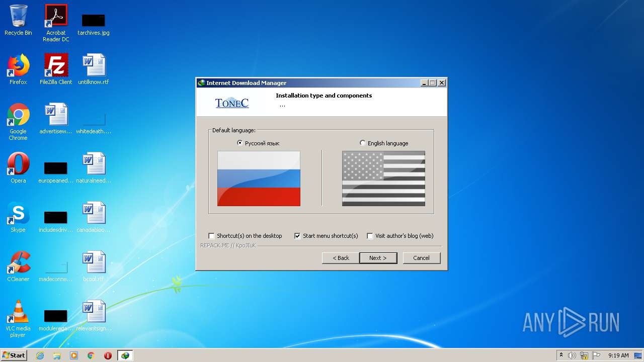Open the volume control in system tray
Screen dimensions: 644x362
[x=572, y=355]
